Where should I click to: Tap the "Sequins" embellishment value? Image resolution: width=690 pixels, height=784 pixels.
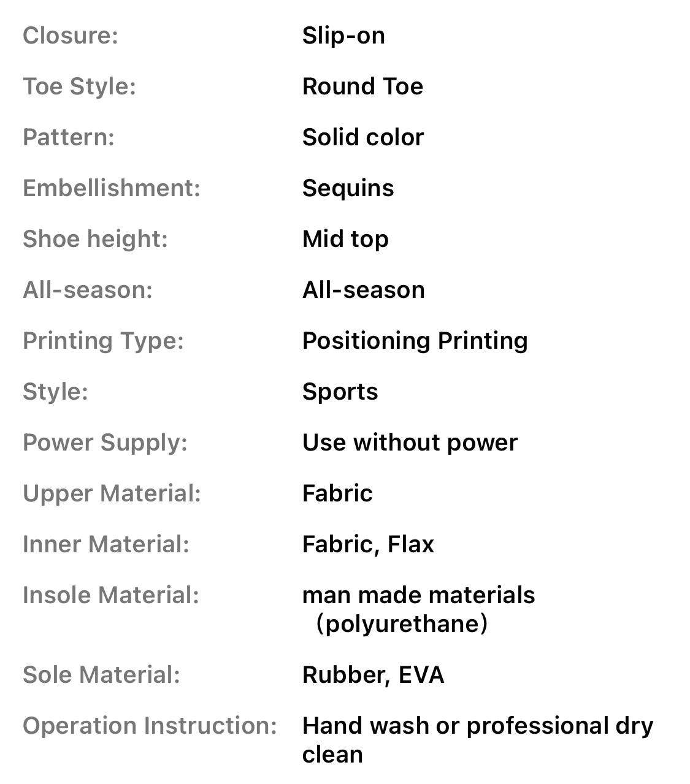pyautogui.click(x=348, y=188)
